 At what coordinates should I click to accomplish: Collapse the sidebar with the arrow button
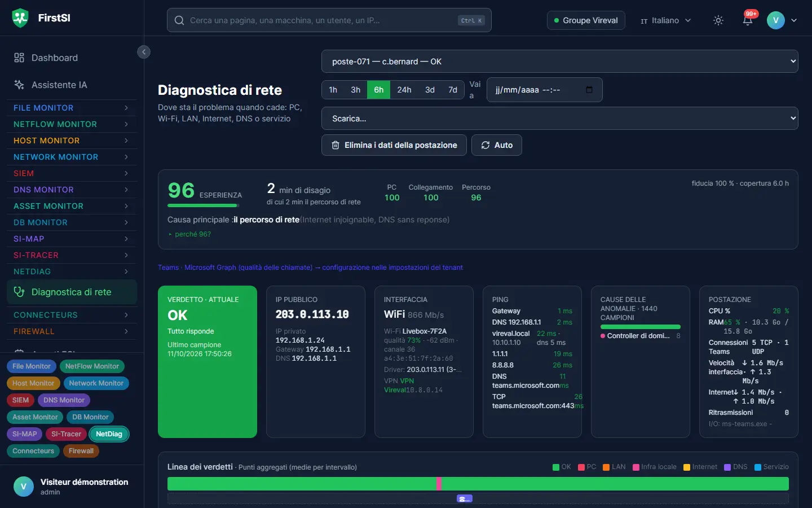[x=144, y=52]
